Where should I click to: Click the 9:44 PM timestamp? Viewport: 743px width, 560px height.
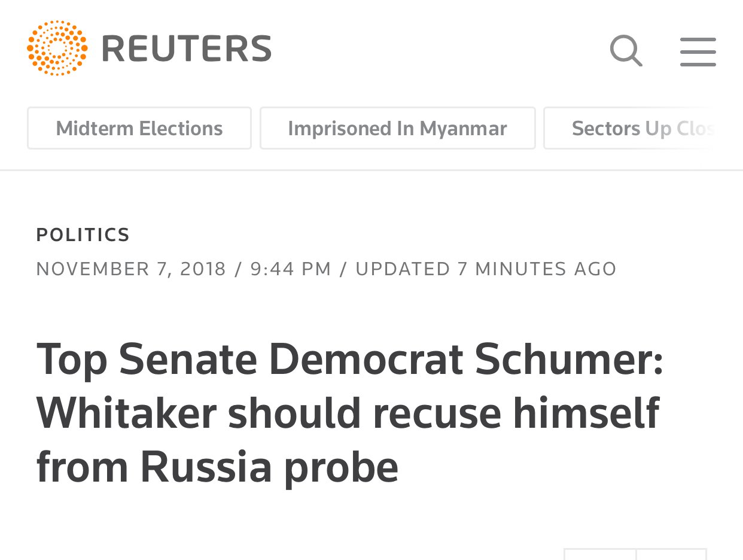click(291, 269)
